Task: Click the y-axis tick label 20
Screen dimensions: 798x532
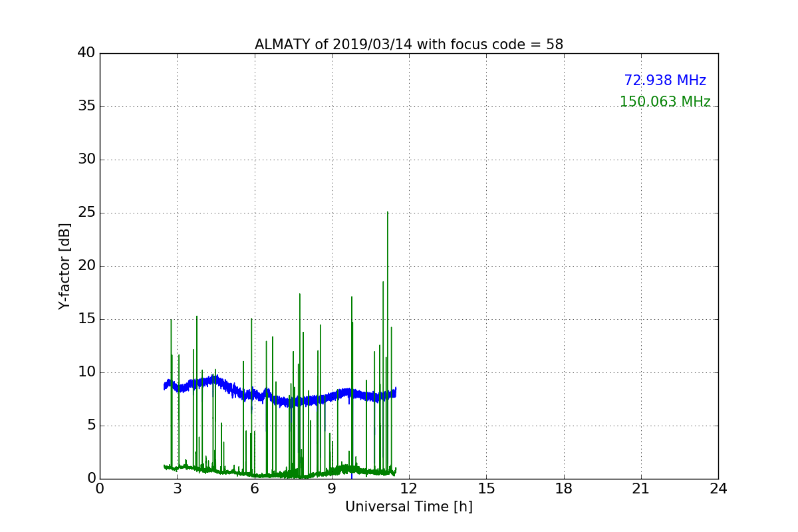Action: coord(86,266)
